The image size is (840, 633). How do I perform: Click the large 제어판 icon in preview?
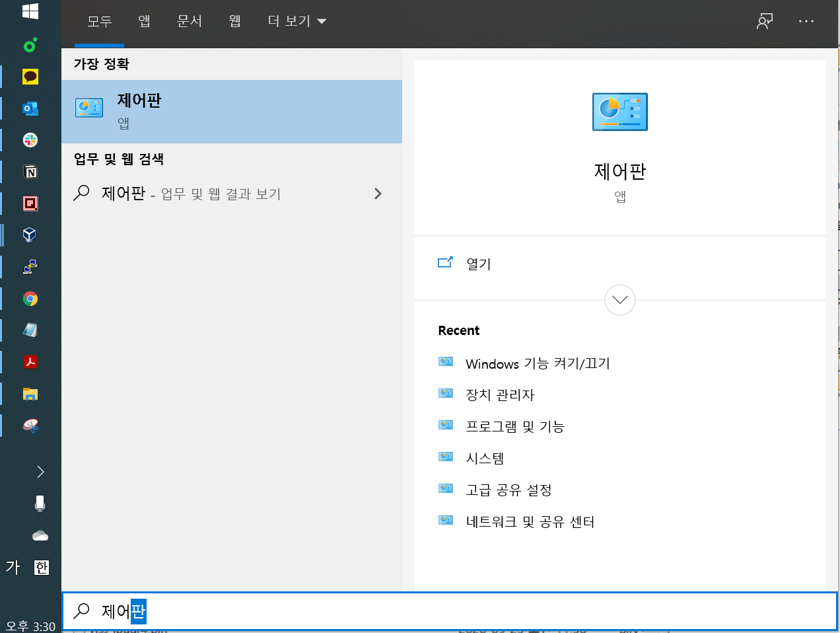click(x=620, y=112)
